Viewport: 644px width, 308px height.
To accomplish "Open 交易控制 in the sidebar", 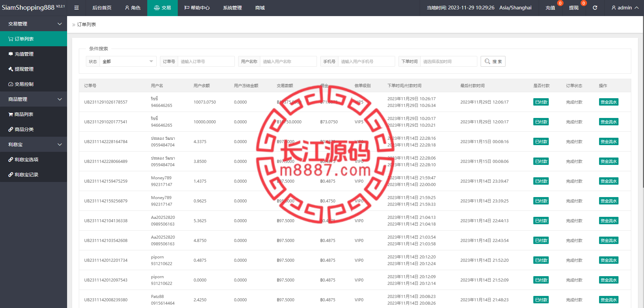I will tap(34, 84).
